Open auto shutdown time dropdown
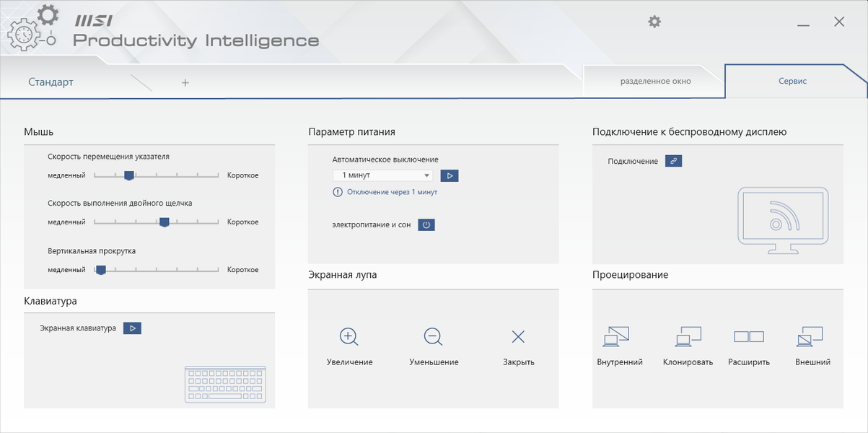Screen dimensions: 868x433 tap(382, 175)
